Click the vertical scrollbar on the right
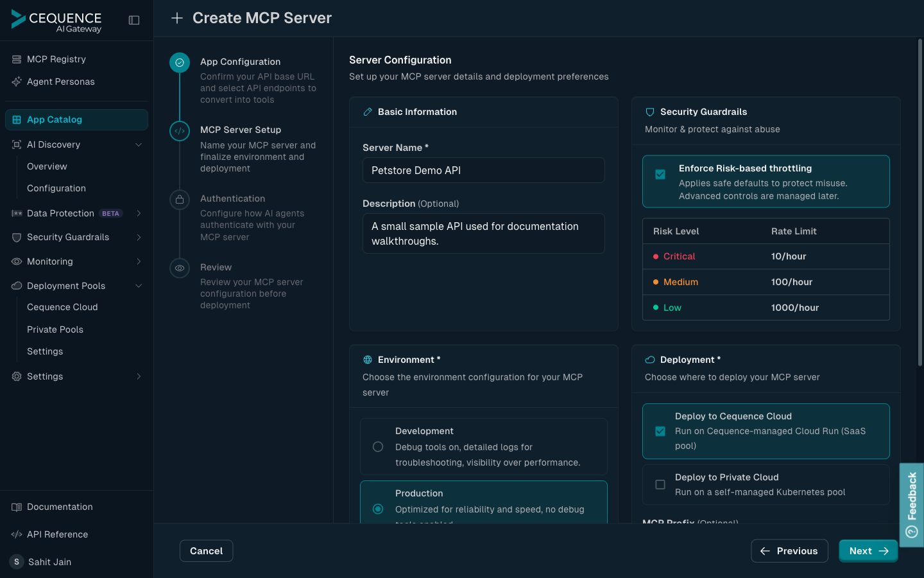Screen dimensions: 924x578 click(x=920, y=202)
